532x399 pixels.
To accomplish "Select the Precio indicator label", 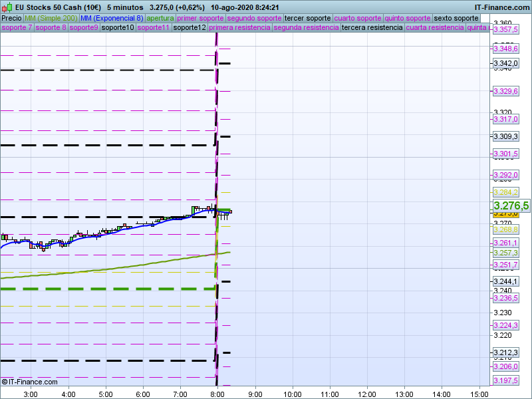I will coord(11,18).
